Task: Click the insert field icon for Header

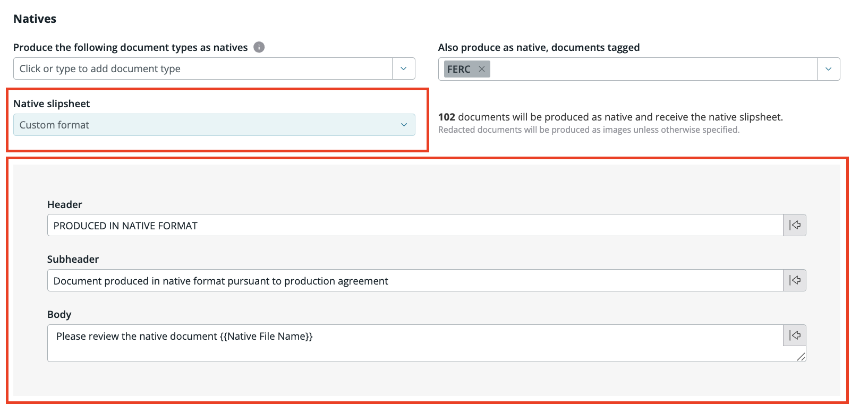Action: tap(795, 225)
